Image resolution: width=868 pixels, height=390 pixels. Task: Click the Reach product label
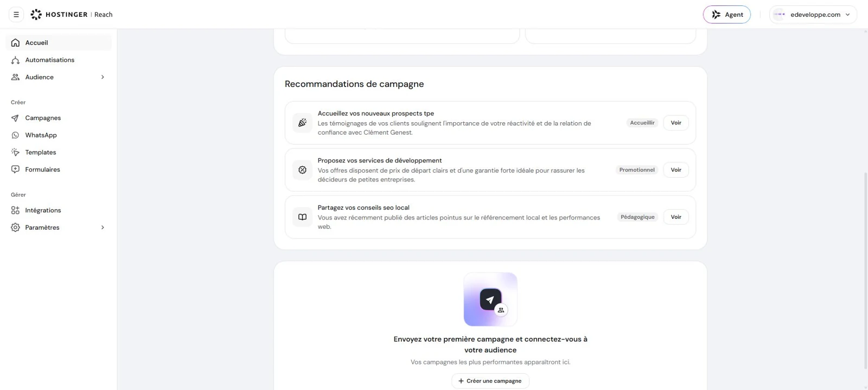(x=104, y=15)
